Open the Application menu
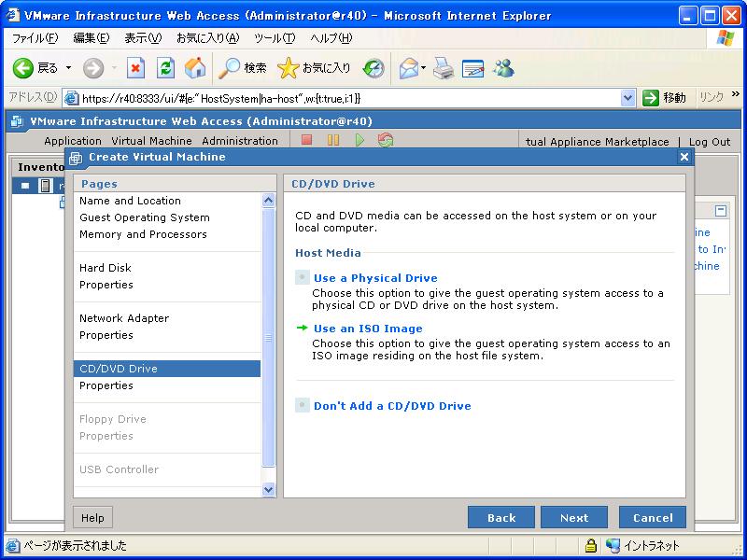 [73, 141]
